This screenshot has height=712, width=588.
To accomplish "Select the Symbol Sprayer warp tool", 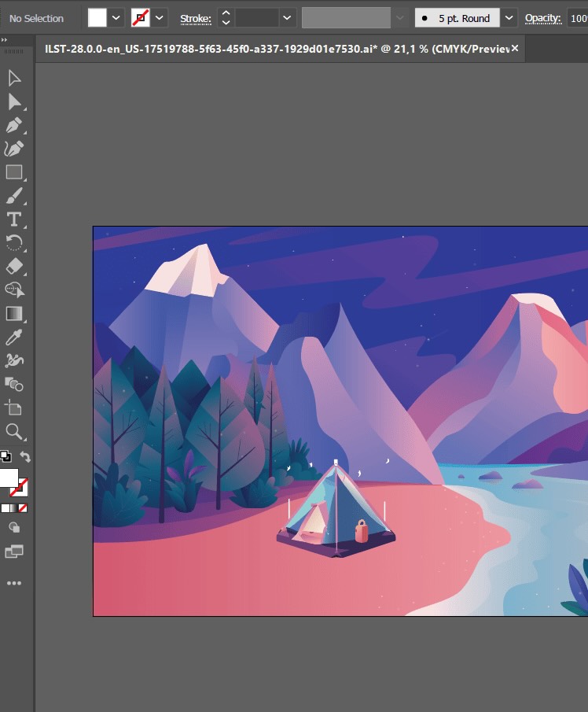I will [x=14, y=361].
